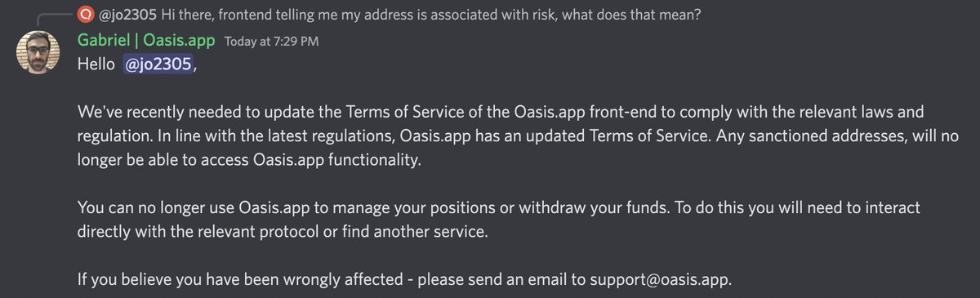Image resolution: width=980 pixels, height=298 pixels.
Task: Open the Gabriel | Oasis.app username profile
Action: [x=145, y=40]
